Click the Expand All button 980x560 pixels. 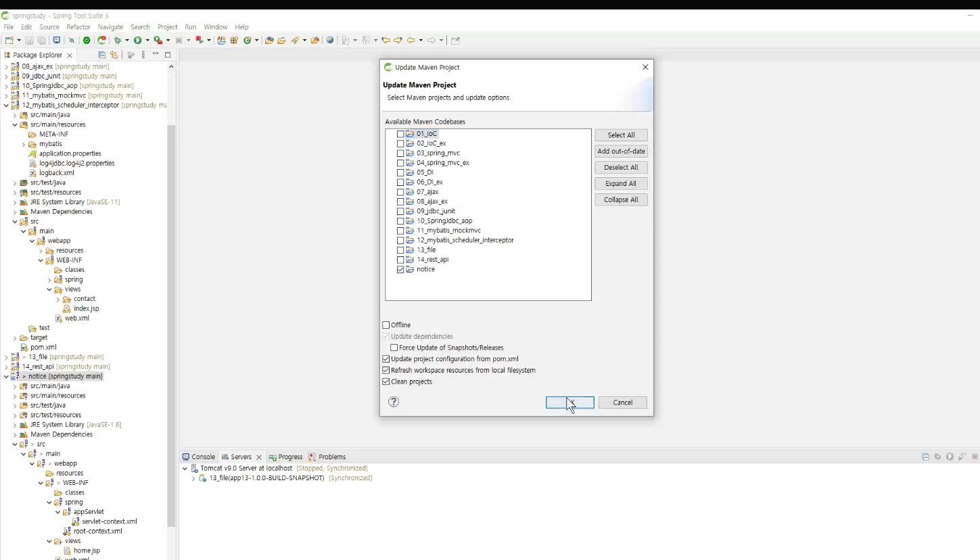click(x=621, y=184)
